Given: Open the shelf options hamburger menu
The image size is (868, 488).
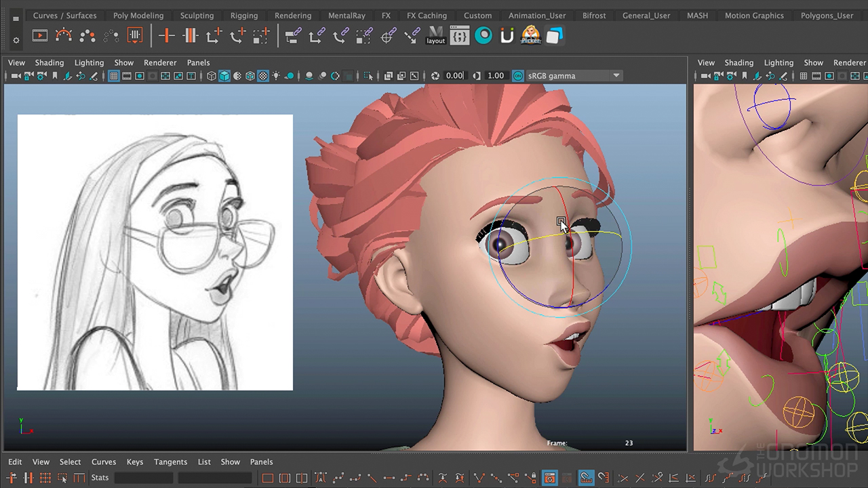Looking at the screenshot, I should coord(16,19).
